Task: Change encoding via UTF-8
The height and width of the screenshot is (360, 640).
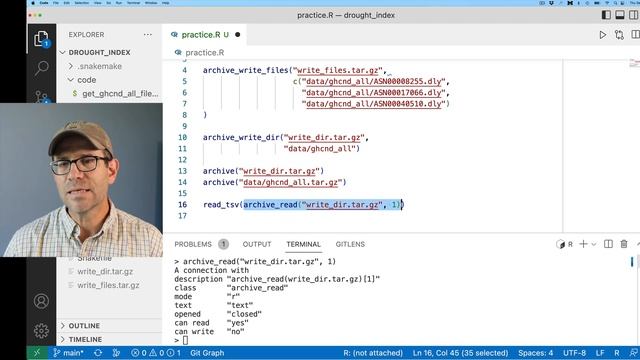Action: pos(574,353)
